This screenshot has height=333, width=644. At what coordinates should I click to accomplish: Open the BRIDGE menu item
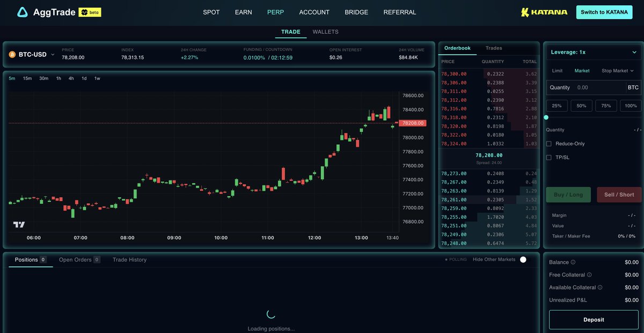(357, 12)
